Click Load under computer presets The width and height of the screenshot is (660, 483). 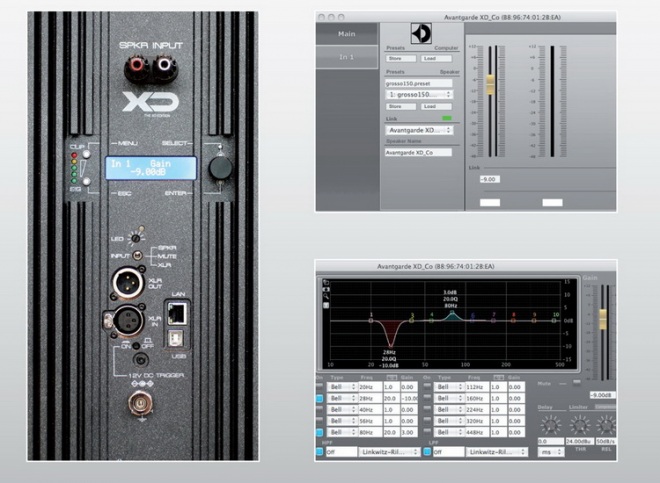(x=436, y=59)
